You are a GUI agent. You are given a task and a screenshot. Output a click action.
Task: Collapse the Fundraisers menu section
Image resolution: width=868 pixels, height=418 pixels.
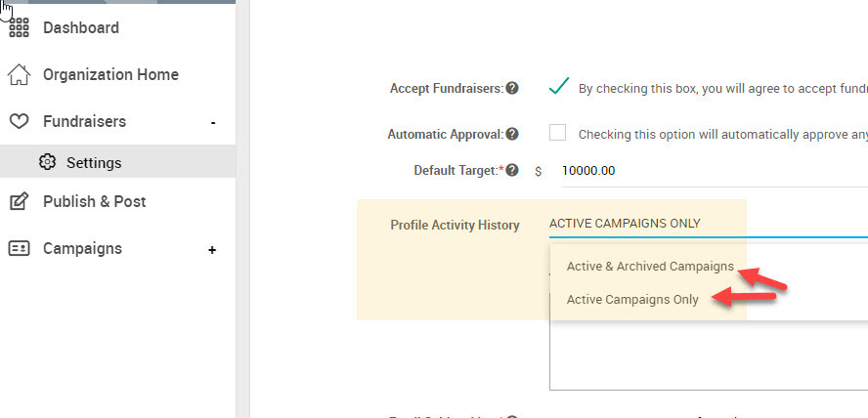213,122
